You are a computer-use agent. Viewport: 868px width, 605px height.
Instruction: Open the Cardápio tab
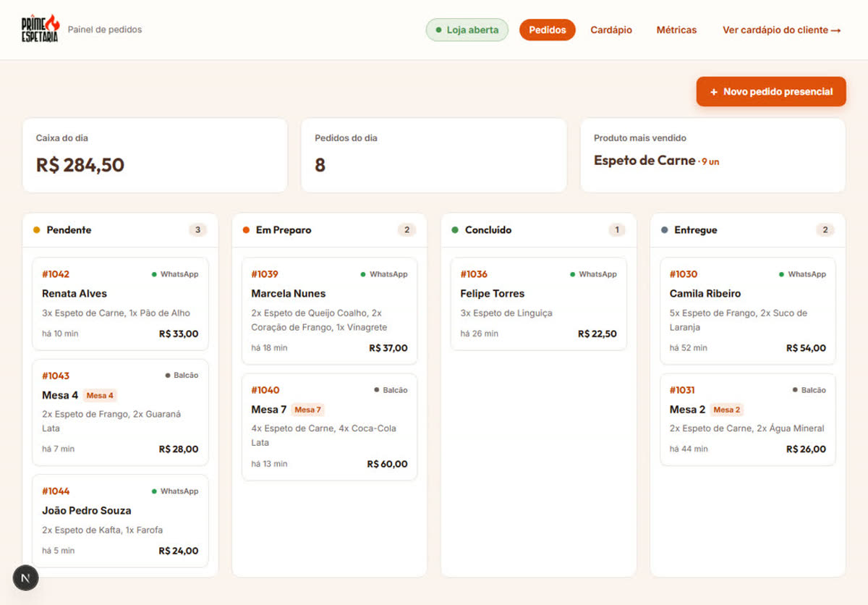tap(611, 30)
